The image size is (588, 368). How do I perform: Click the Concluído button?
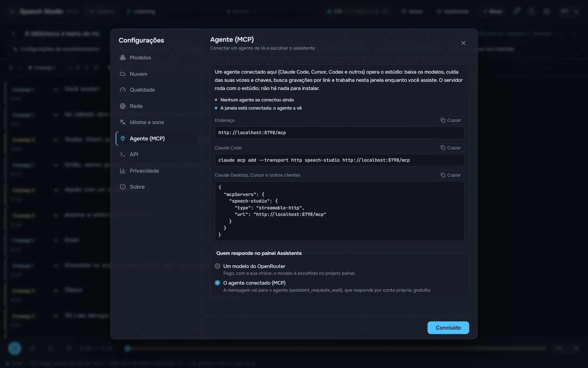pos(448,328)
